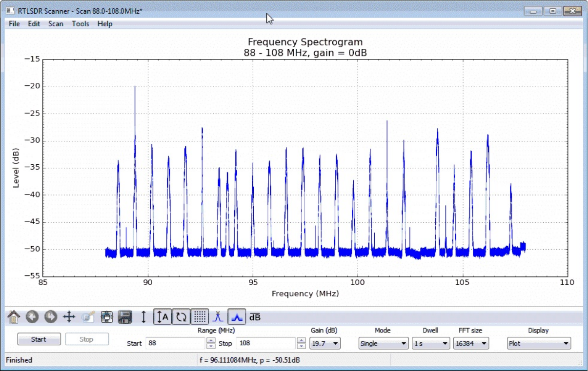The width and height of the screenshot is (588, 371).
Task: Click the frequency and power status readout
Action: 249,360
